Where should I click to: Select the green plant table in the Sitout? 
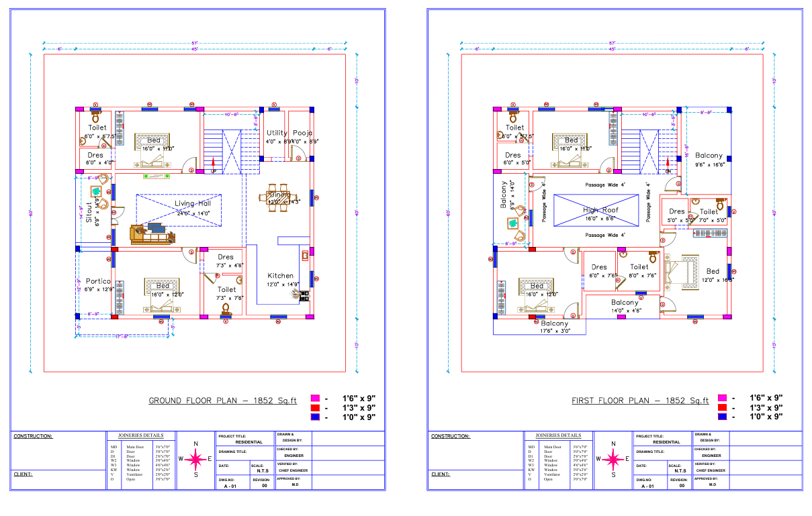(95, 190)
